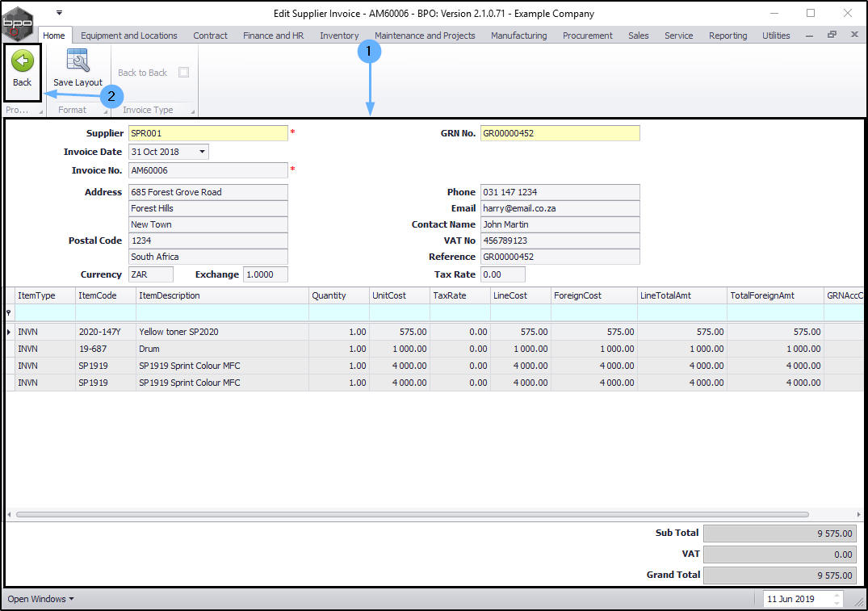Restore the inner ribbon window

832,35
